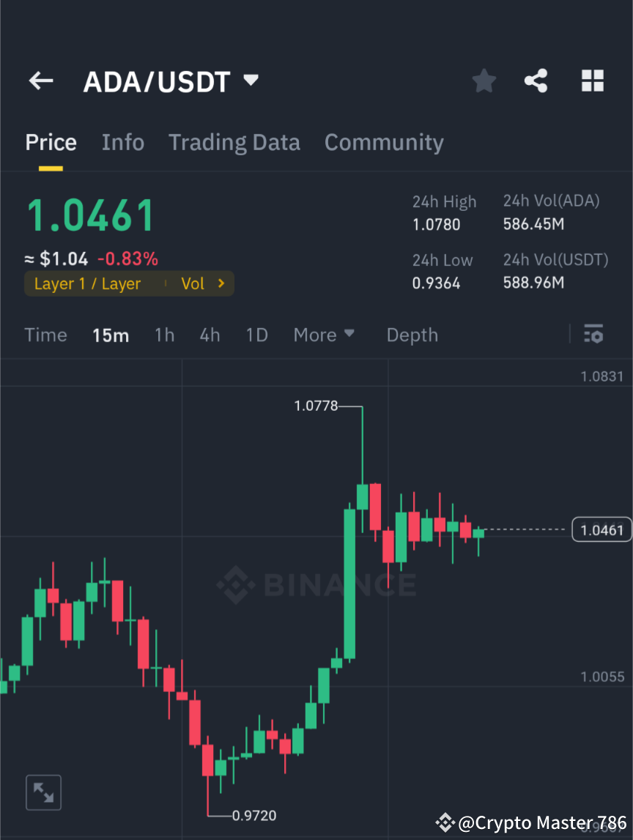Switch the chart to the 1h interval
The image size is (633, 840).
[x=164, y=335]
